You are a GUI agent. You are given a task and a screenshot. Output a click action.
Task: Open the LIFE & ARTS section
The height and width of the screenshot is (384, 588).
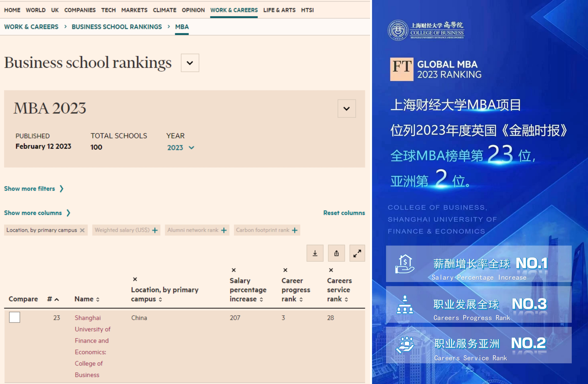(279, 10)
